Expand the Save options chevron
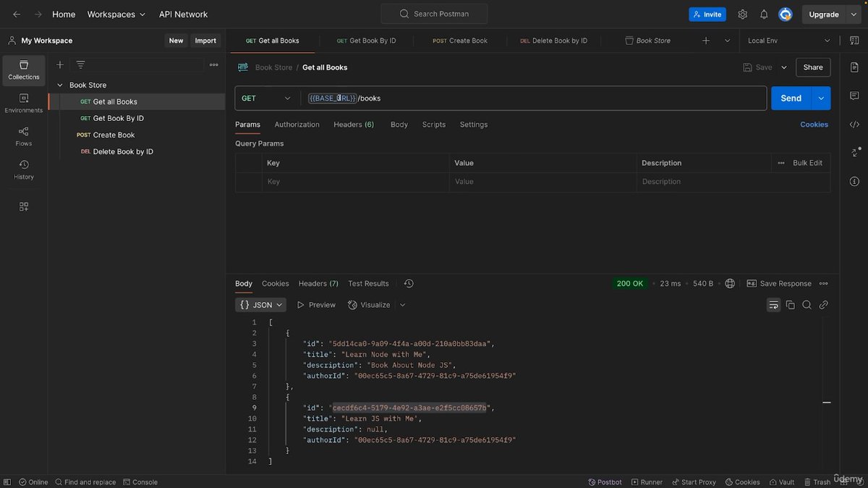This screenshot has height=488, width=868. tap(784, 67)
